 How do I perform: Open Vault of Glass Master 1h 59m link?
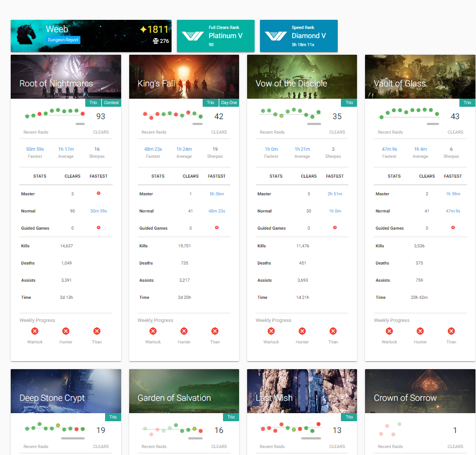453,194
